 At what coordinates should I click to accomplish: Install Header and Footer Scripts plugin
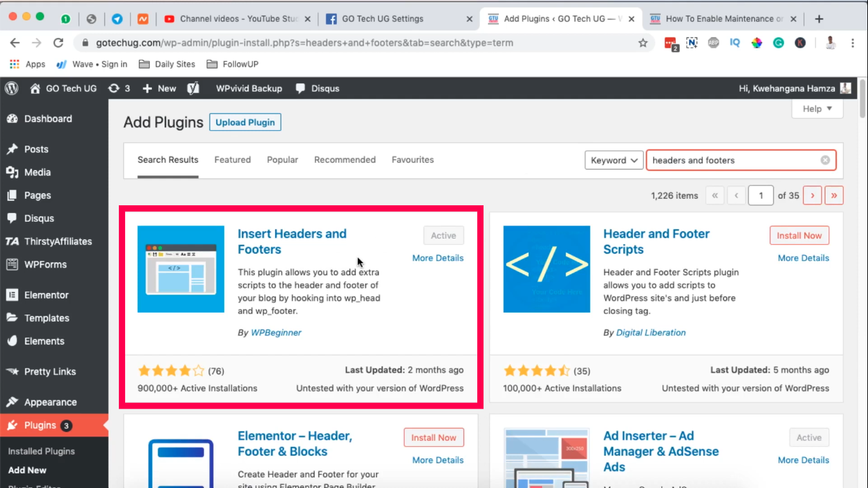(799, 235)
